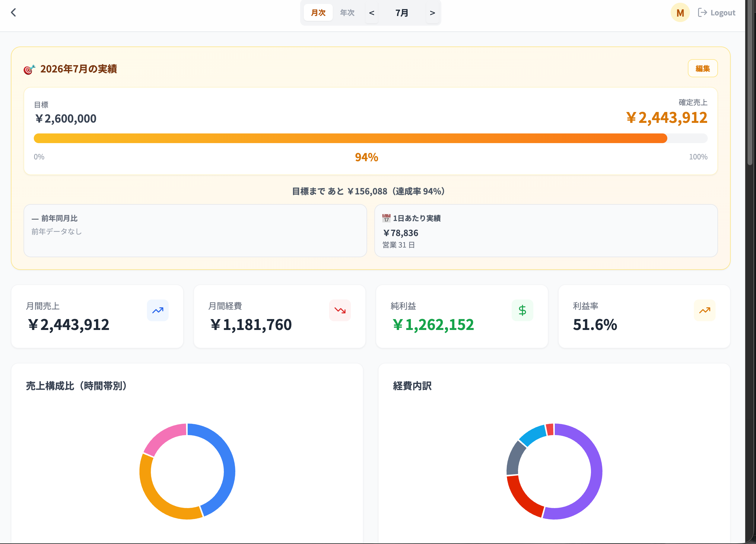Click the red trending-down icon on 月間経費
Screen dimensions: 756x544
click(340, 311)
